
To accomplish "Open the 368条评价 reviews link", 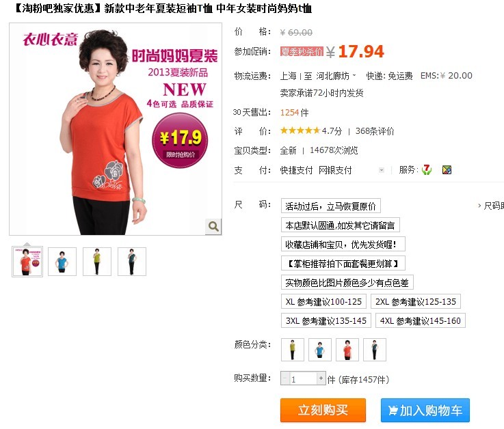I will [x=375, y=131].
